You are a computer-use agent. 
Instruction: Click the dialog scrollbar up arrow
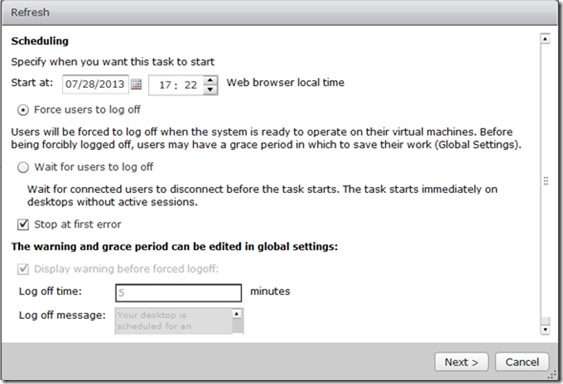[545, 39]
